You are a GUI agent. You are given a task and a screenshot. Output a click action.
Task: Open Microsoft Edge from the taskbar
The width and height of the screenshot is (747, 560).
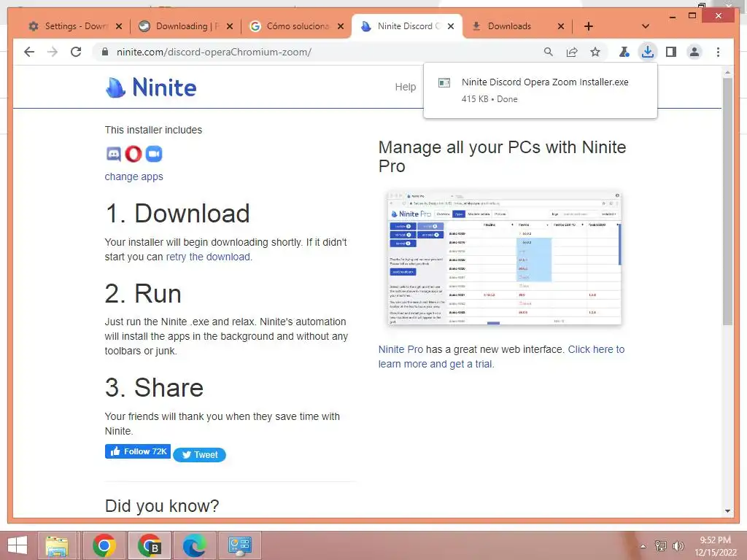194,545
